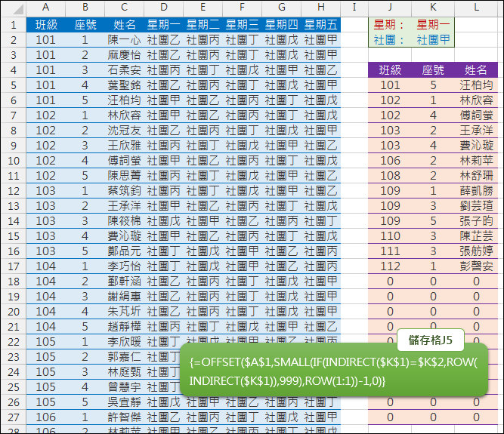Select 張子昀 in the result list
The width and height of the screenshot is (504, 434).
476,221
